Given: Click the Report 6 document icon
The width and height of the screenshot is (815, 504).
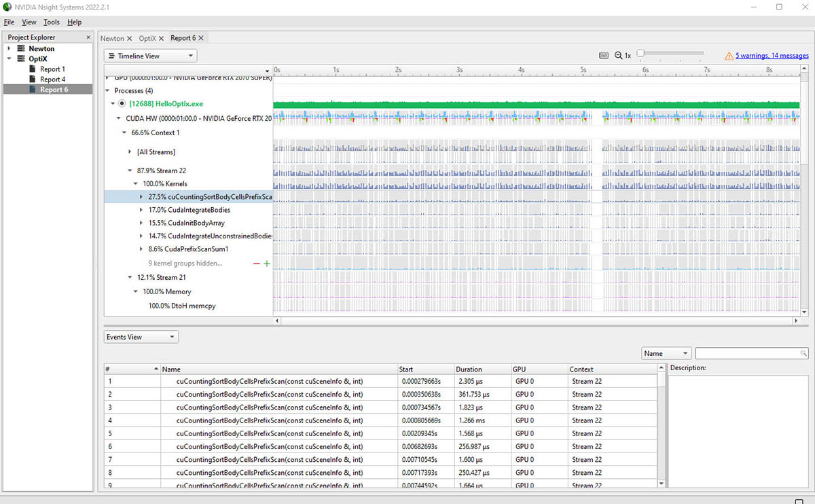Looking at the screenshot, I should point(33,90).
